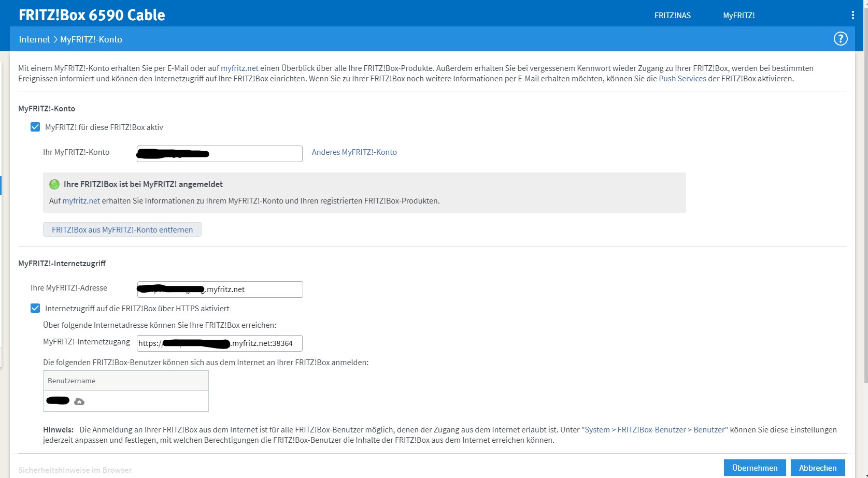Click the help question mark icon
Screen dimensions: 868x478
point(840,39)
